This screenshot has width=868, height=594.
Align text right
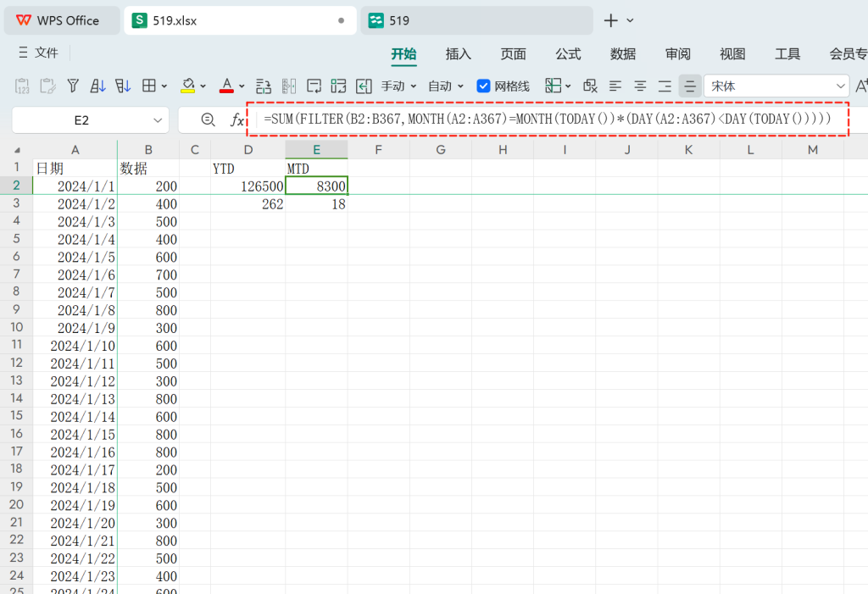tap(665, 86)
